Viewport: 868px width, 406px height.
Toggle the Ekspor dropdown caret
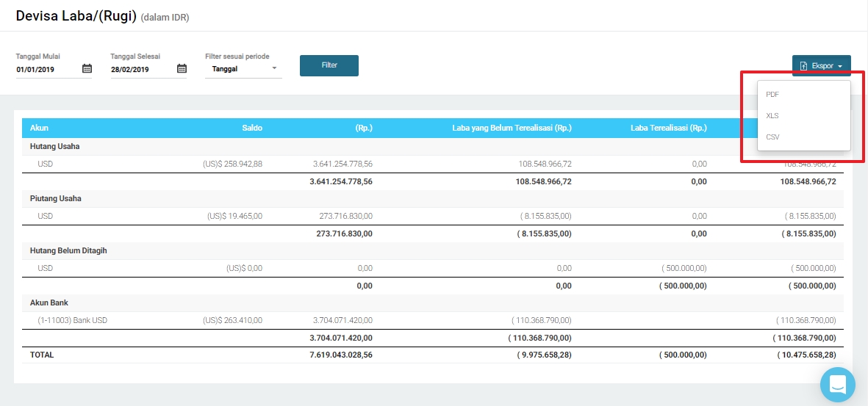(840, 66)
